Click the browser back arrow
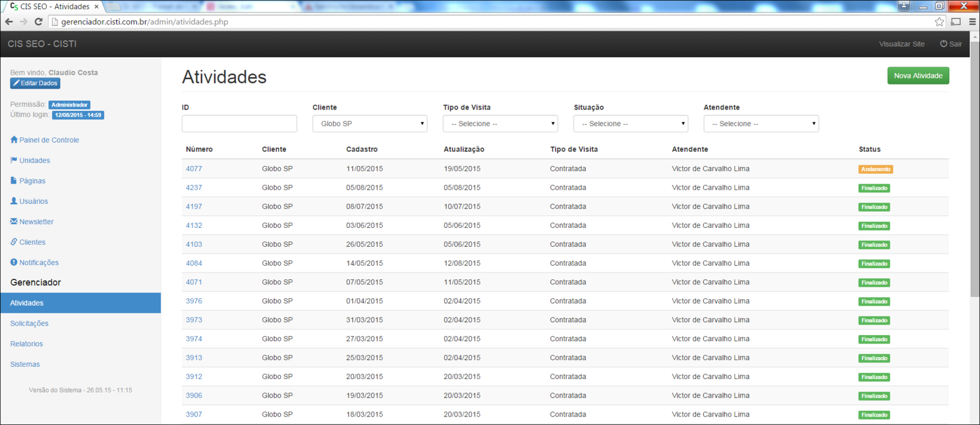Viewport: 980px width, 425px height. click(9, 21)
